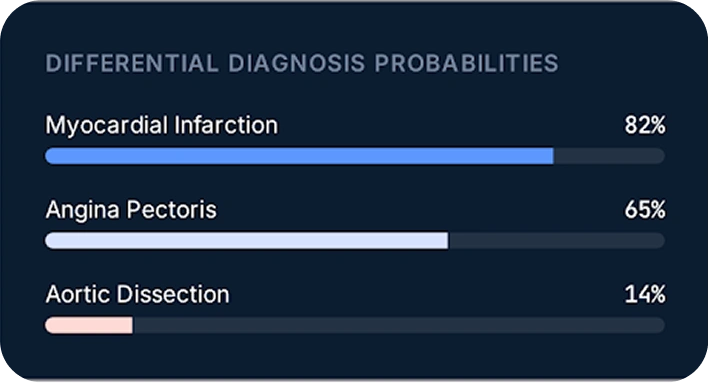
Task: Click the 14% probability value
Action: pos(645,294)
